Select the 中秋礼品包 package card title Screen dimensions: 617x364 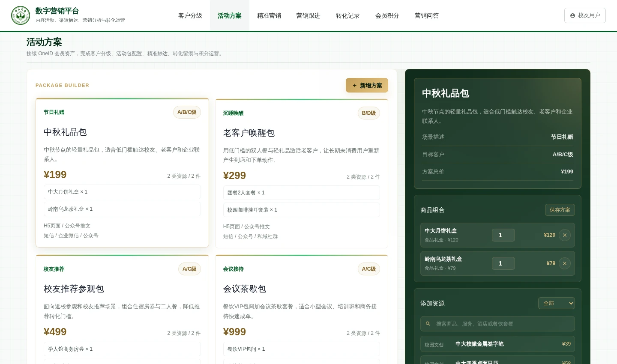pyautogui.click(x=65, y=132)
